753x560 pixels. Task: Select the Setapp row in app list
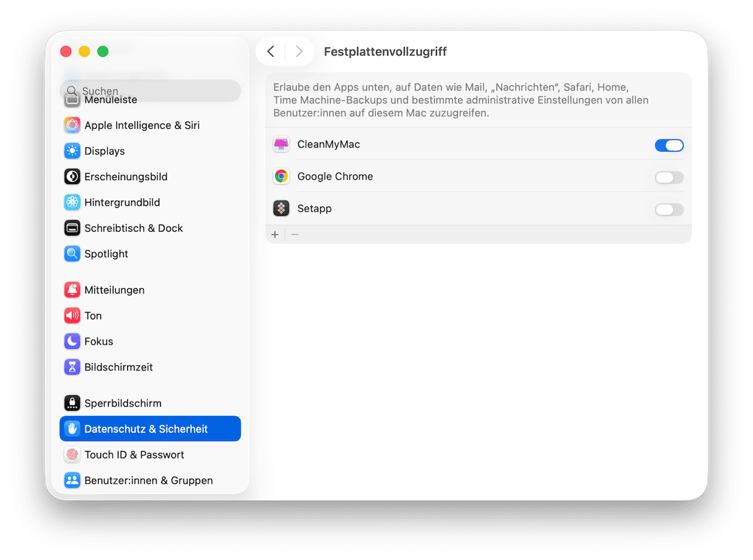pyautogui.click(x=433, y=209)
